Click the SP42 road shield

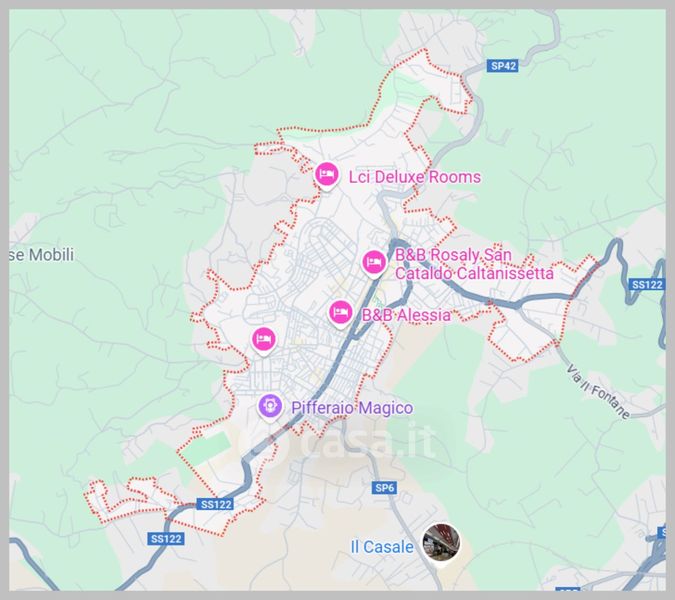(x=503, y=66)
